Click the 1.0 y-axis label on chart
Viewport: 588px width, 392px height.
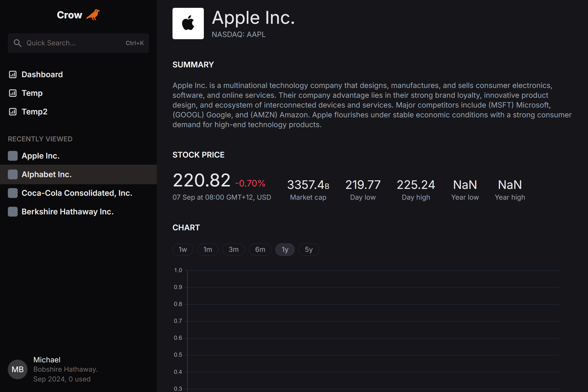pos(178,270)
